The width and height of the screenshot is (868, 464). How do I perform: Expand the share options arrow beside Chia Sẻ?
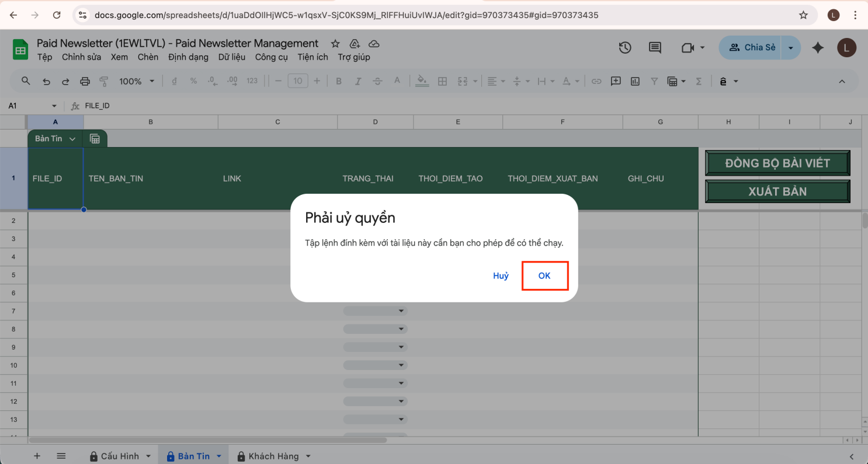click(791, 47)
